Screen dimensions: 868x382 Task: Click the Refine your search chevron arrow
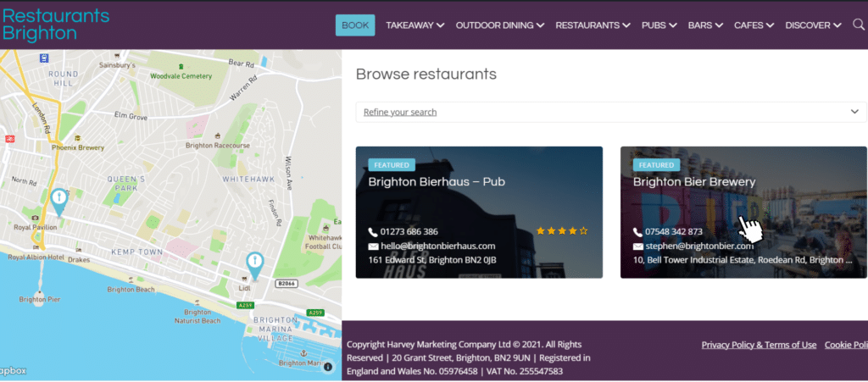click(854, 112)
